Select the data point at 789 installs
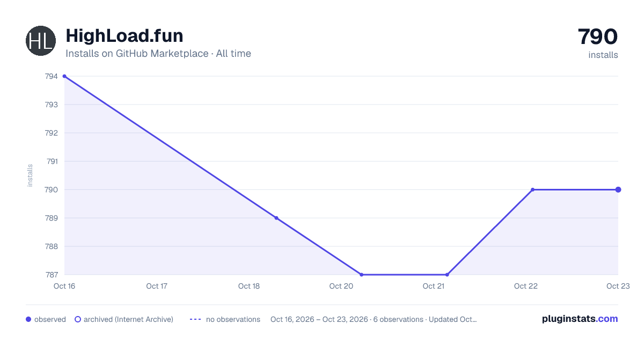644x338 pixels. pyautogui.click(x=276, y=218)
